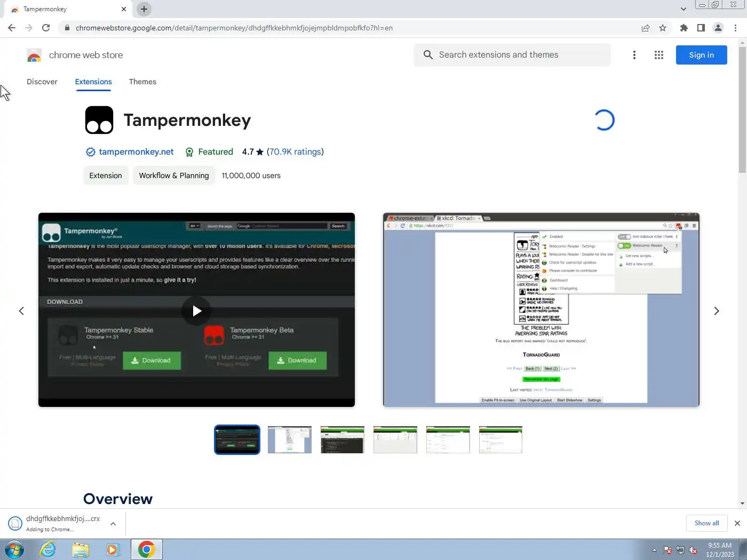
Task: Toggle the browser side panel
Action: coord(701,28)
